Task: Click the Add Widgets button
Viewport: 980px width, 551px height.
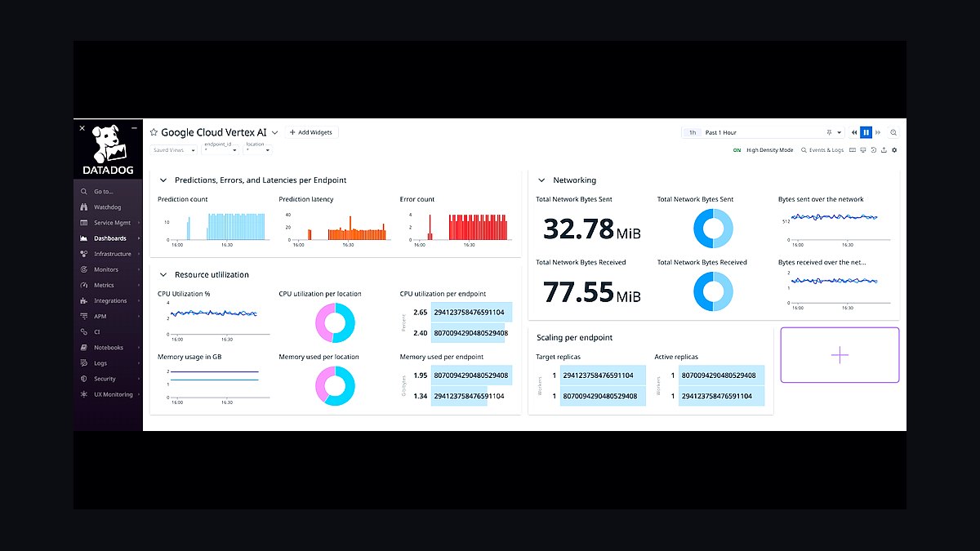Action: click(311, 132)
